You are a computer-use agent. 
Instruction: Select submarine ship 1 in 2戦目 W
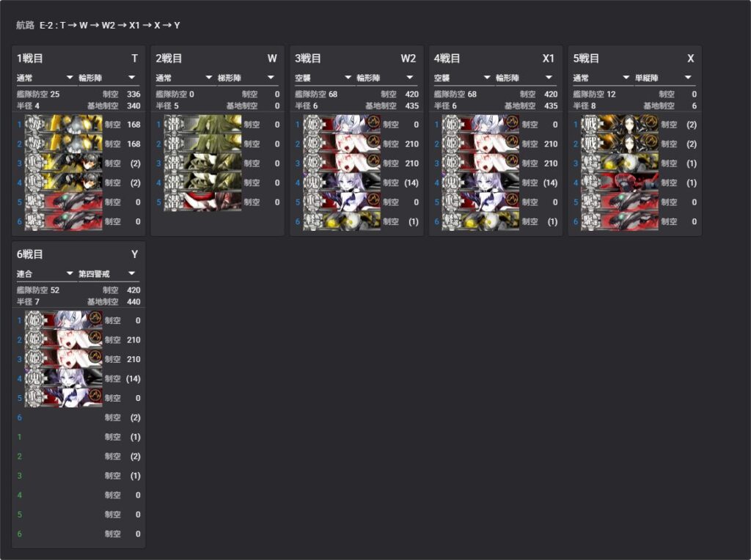tap(202, 125)
